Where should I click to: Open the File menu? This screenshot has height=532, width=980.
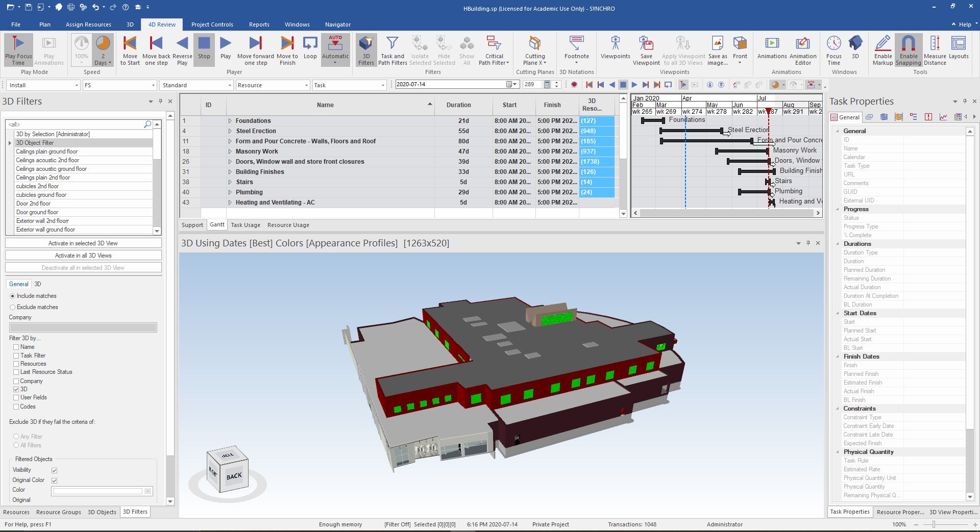(x=16, y=24)
